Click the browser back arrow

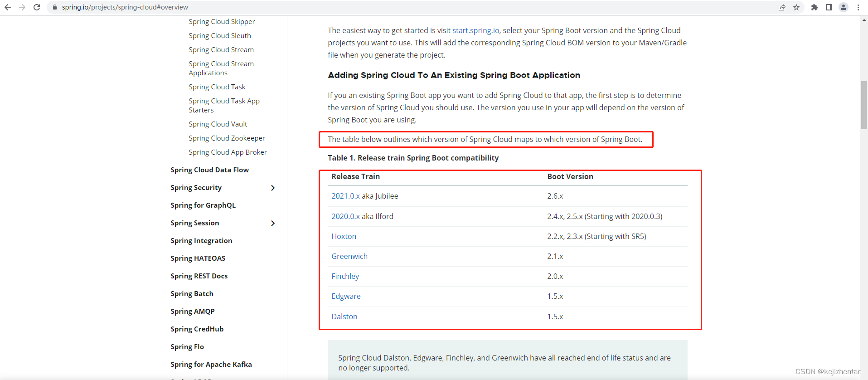(8, 7)
